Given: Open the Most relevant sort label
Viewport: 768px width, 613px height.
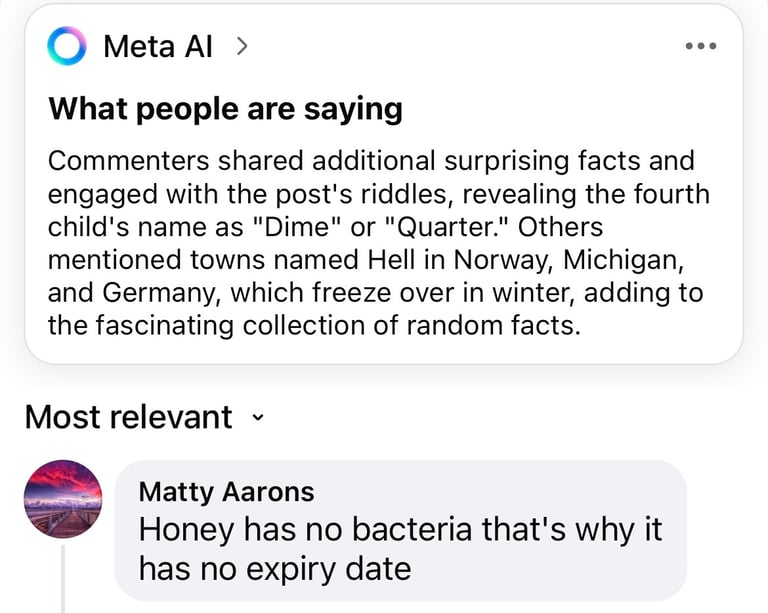Looking at the screenshot, I should pos(128,416).
